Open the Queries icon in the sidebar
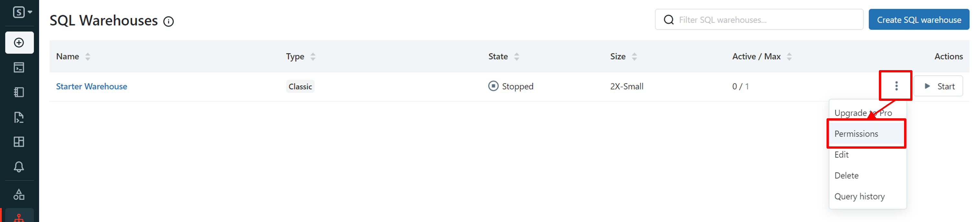Screen dimensions: 980x222 coord(19,117)
